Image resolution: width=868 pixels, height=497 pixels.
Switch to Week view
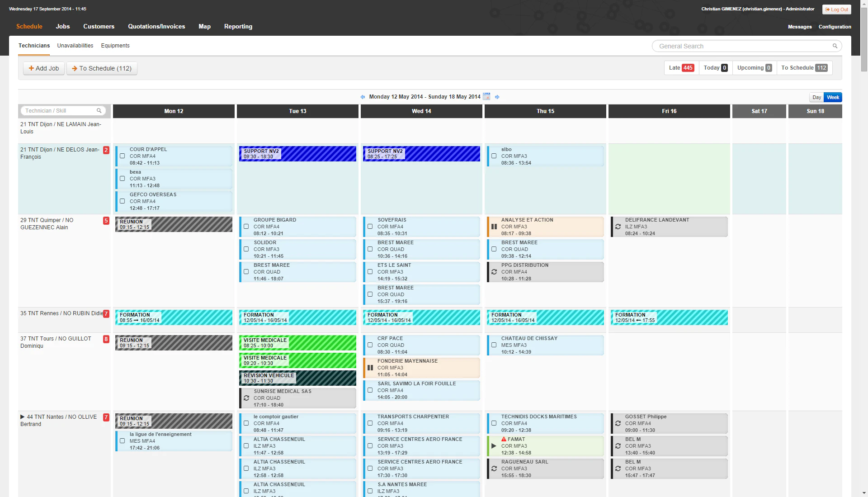(x=833, y=97)
